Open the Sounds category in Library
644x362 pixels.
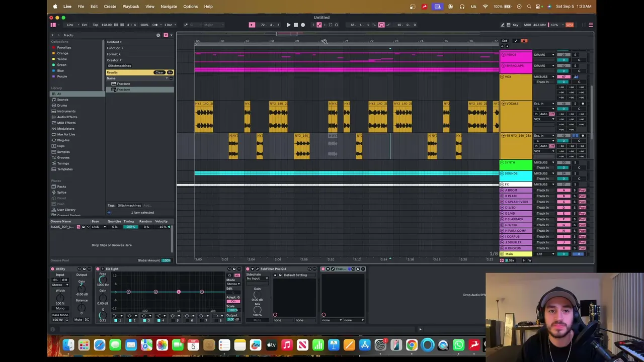coord(62,100)
